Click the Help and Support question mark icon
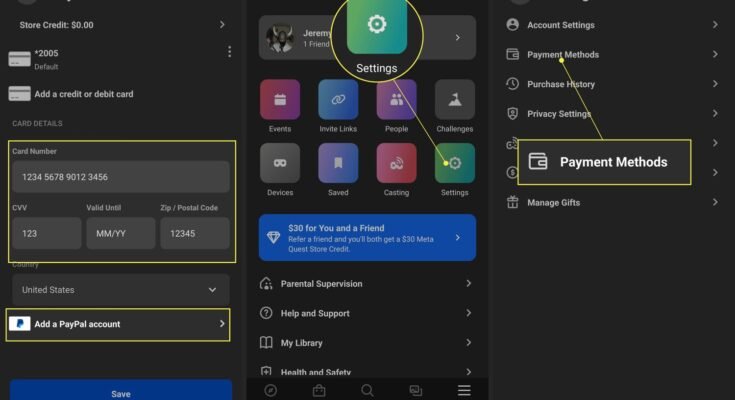Viewport: 735px width, 400px height. 266,313
